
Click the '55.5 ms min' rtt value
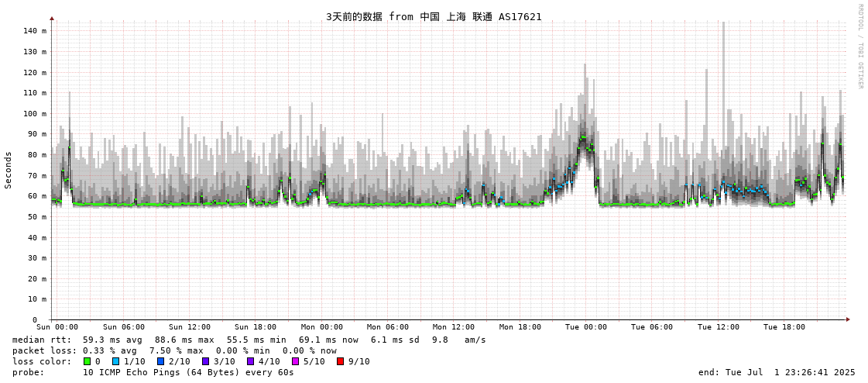pyautogui.click(x=256, y=340)
